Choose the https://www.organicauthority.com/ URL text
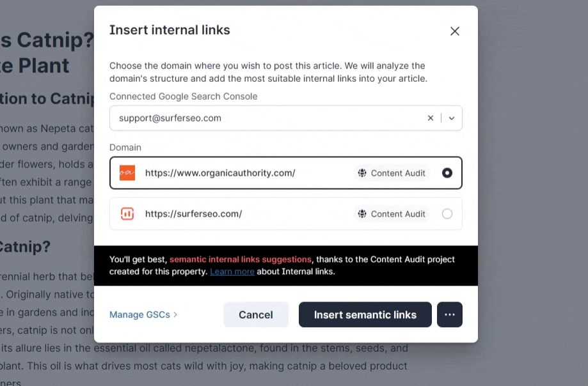This screenshot has width=588, height=386. coord(219,173)
